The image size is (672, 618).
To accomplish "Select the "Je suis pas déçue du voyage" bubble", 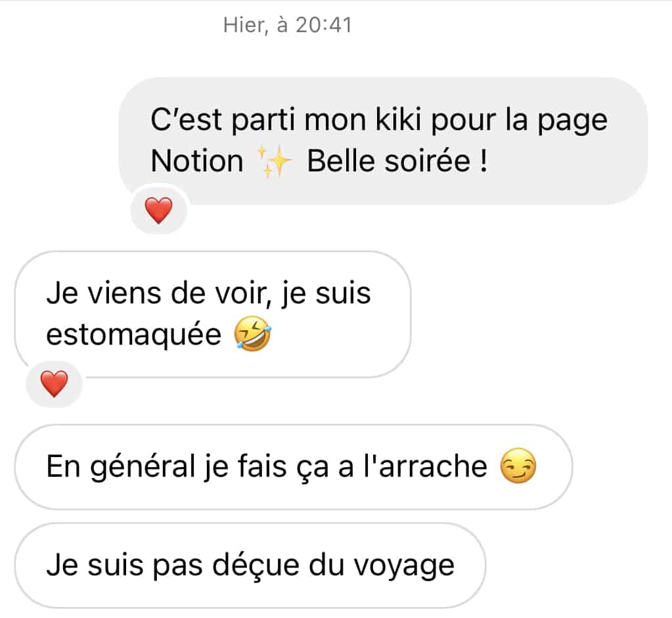I will (x=250, y=565).
